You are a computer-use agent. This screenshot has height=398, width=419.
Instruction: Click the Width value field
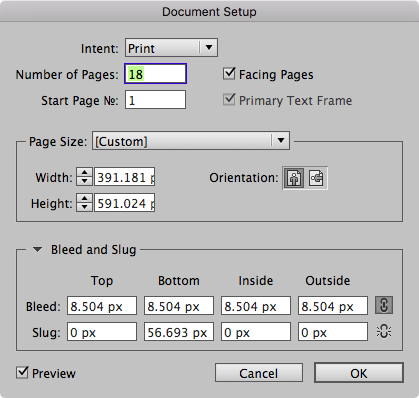pos(125,177)
